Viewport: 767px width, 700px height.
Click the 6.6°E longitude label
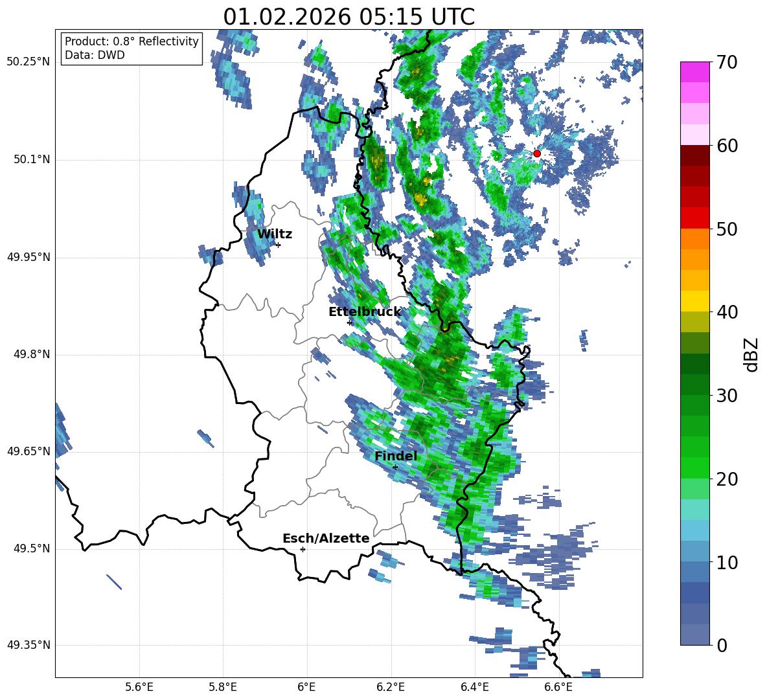click(558, 688)
